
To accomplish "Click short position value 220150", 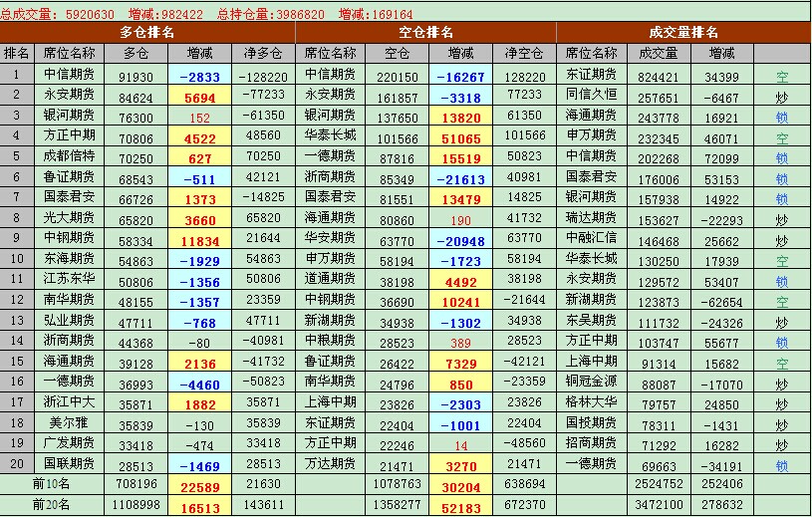I will 398,77.
